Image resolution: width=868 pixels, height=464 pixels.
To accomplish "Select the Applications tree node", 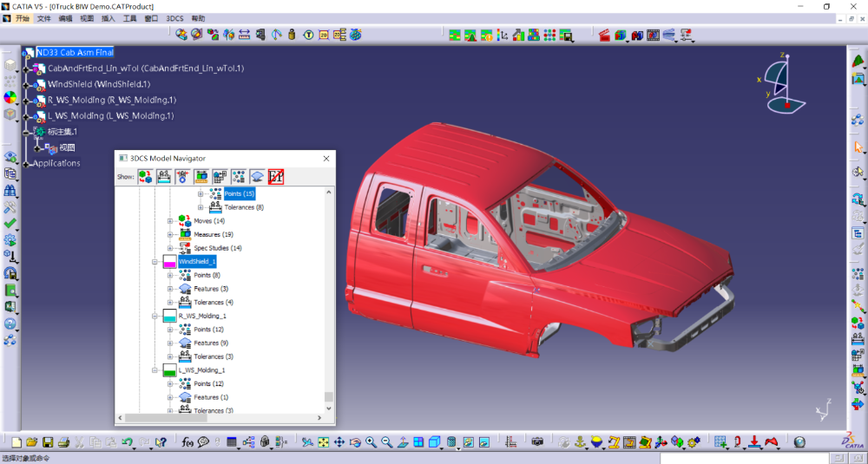I will 56,163.
